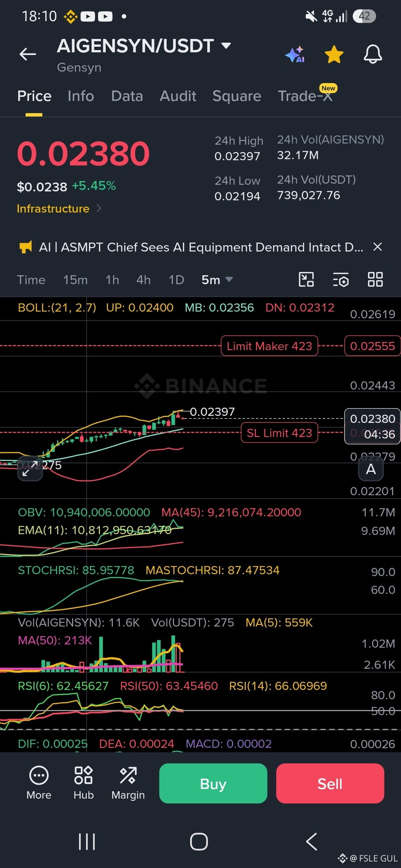Expand chart to fullscreen icon
This screenshot has width=401, height=868.
[30, 468]
